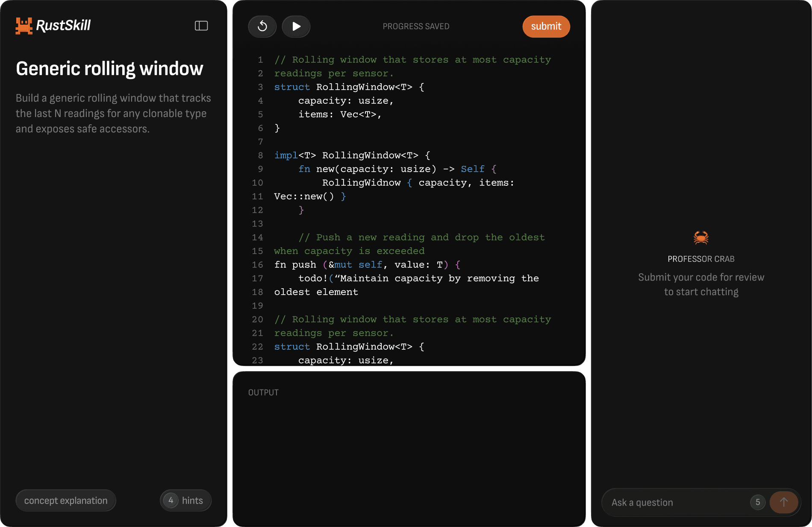Click the PROGRESS SAVED status text
812x527 pixels.
coord(416,26)
